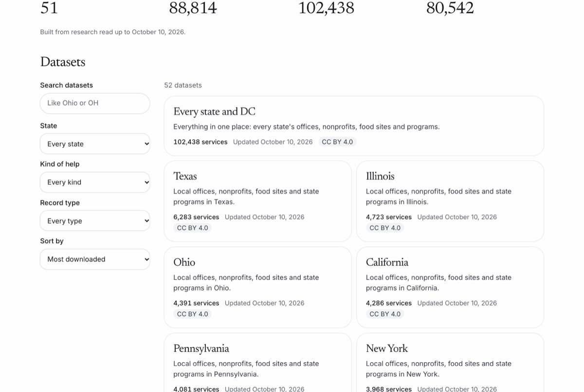This screenshot has height=392, width=584.
Task: Open the Kind of help dropdown
Action: [95, 182]
